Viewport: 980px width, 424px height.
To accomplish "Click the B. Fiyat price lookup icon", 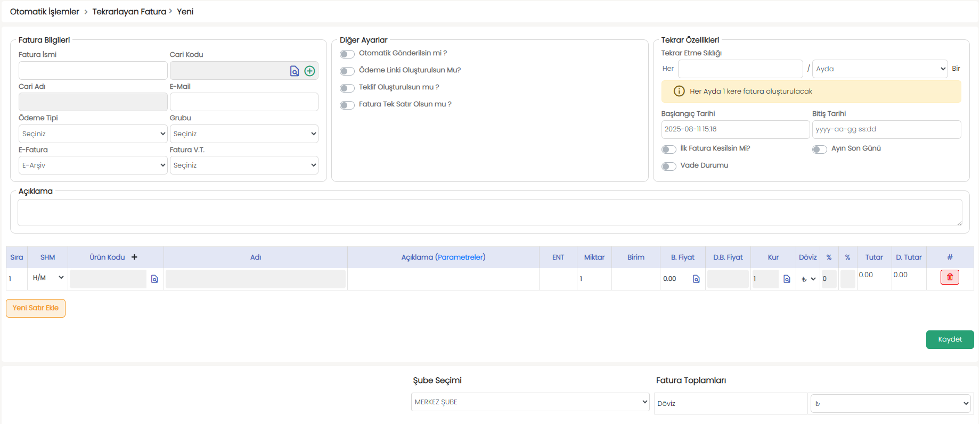I will click(x=696, y=279).
